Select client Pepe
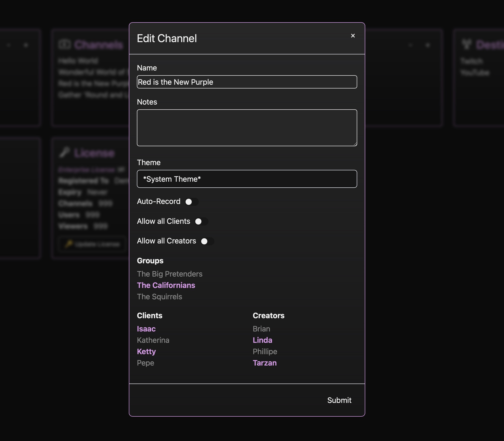 (145, 363)
